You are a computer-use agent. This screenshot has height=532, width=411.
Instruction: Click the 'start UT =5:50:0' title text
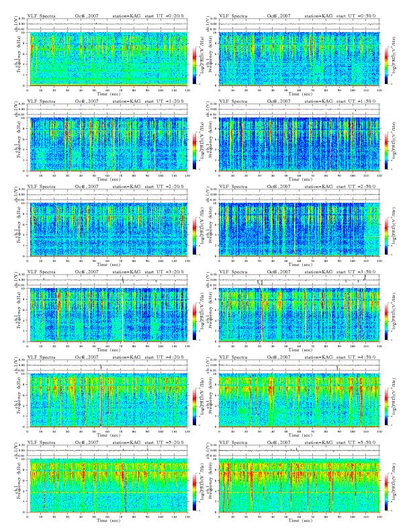[x=357, y=443]
